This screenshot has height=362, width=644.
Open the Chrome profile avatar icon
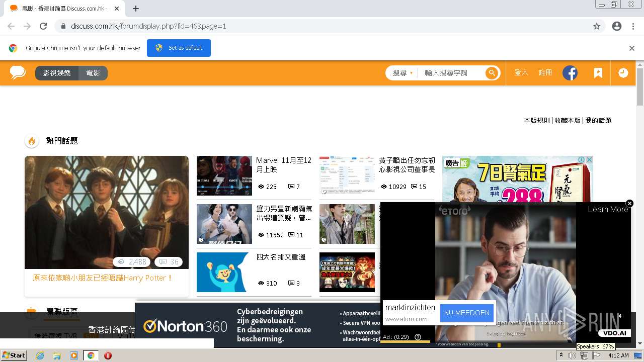click(617, 26)
